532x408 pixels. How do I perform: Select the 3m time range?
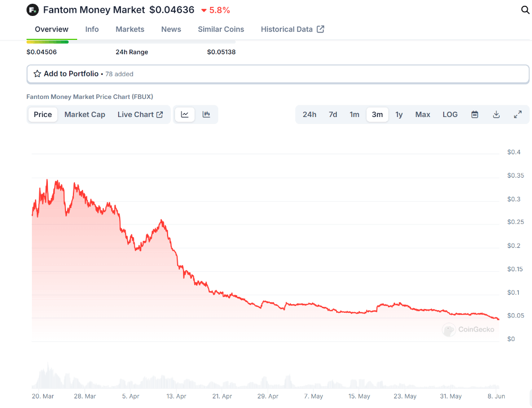point(377,114)
